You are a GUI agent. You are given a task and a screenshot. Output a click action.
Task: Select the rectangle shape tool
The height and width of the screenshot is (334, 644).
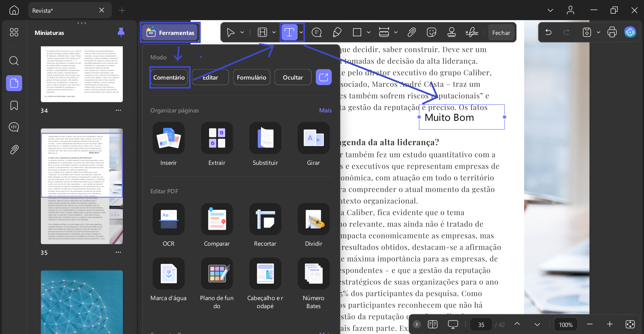pos(357,33)
